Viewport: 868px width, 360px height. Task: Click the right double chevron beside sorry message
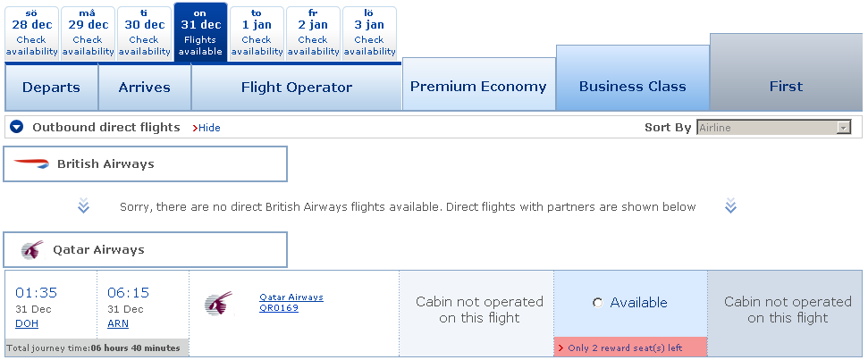tap(730, 207)
